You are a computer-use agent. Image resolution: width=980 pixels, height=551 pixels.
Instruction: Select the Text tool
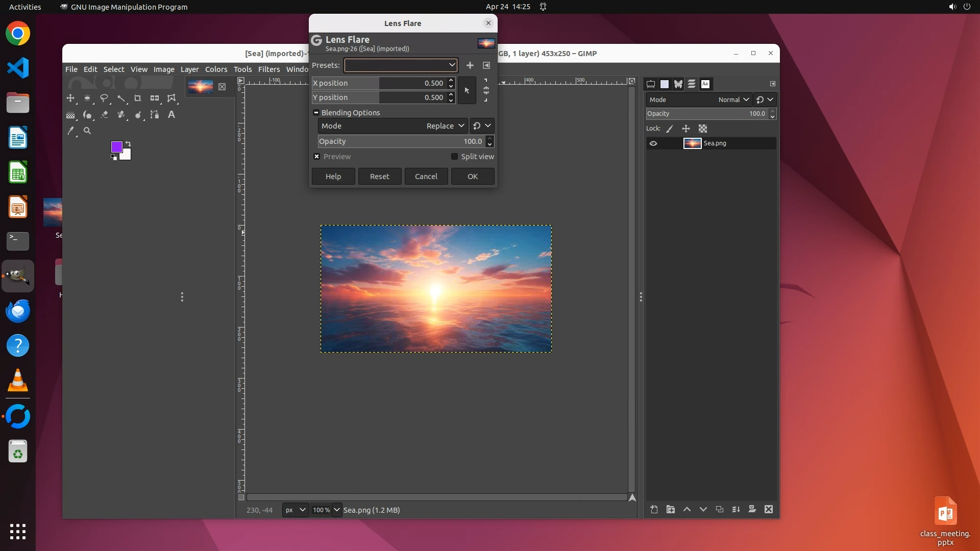click(x=171, y=115)
